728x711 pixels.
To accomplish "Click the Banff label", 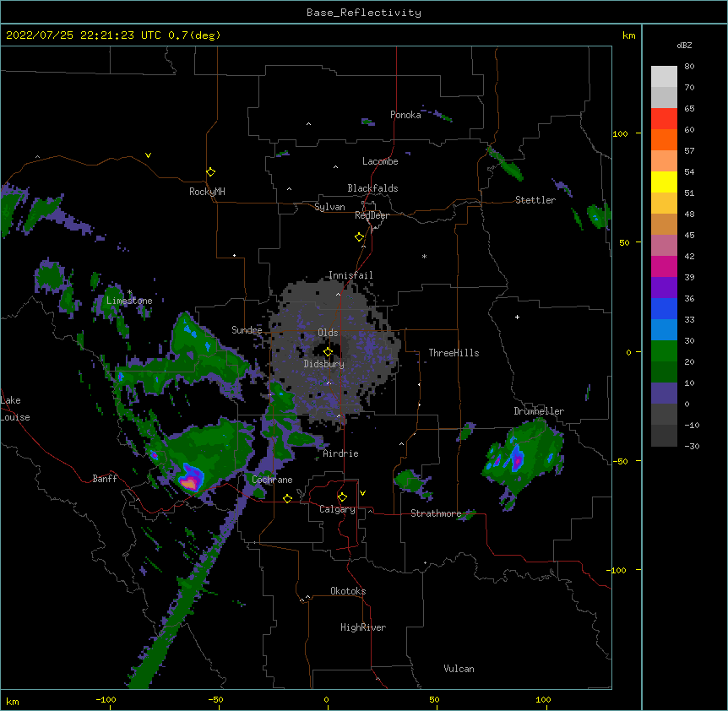I will (105, 479).
